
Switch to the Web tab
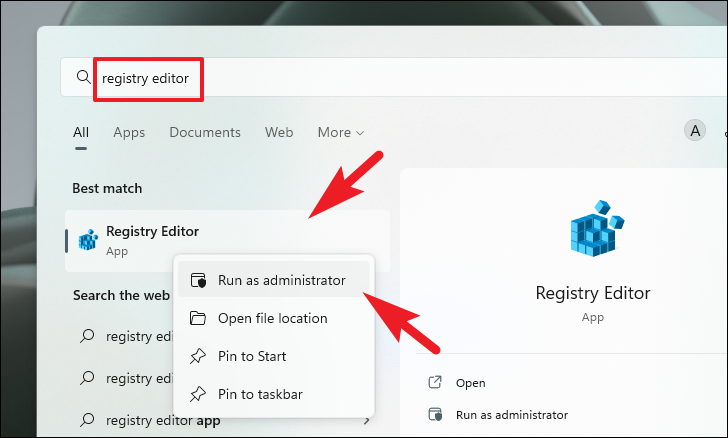279,132
